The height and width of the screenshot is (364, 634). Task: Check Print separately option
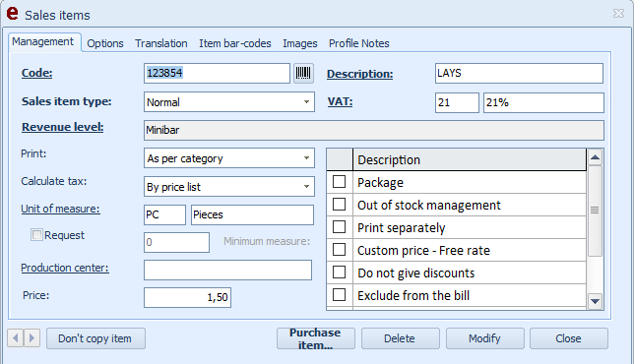pos(339,227)
